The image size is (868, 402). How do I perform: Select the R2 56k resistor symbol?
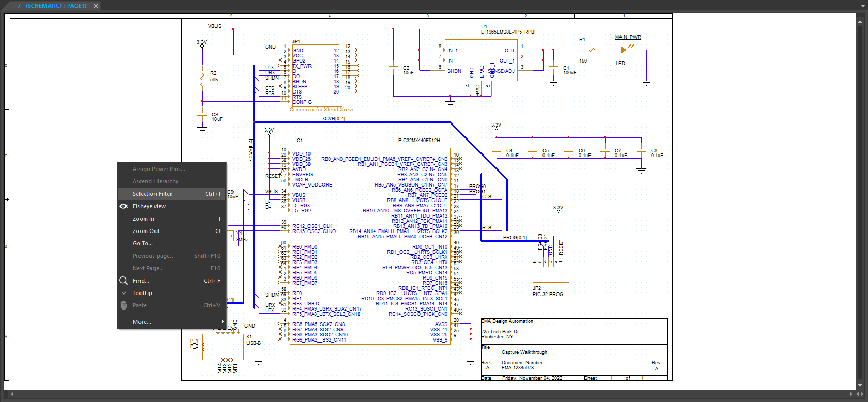pyautogui.click(x=202, y=78)
